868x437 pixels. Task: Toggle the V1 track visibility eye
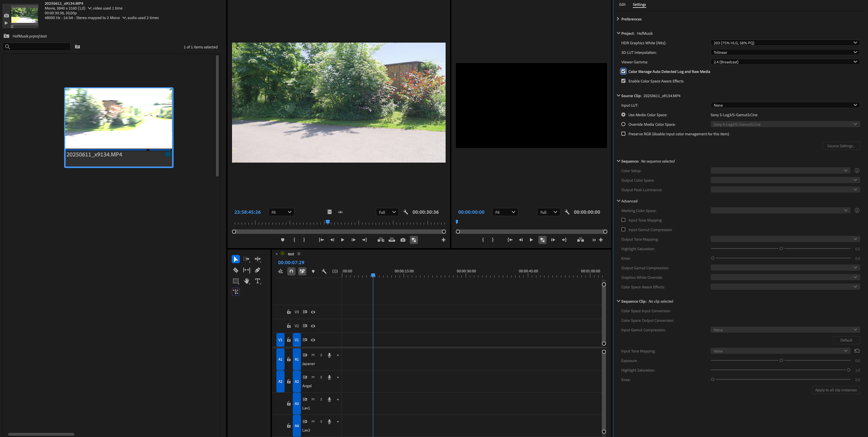coord(313,340)
